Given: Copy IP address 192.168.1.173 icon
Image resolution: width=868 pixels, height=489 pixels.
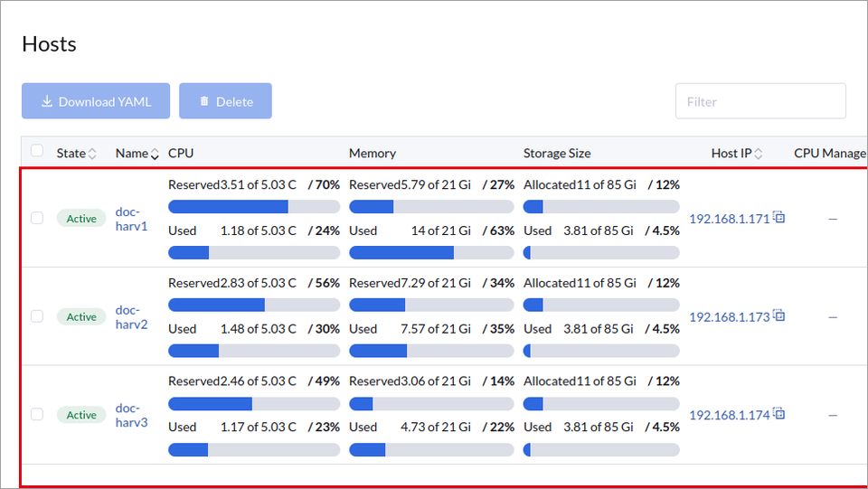Looking at the screenshot, I should (779, 315).
